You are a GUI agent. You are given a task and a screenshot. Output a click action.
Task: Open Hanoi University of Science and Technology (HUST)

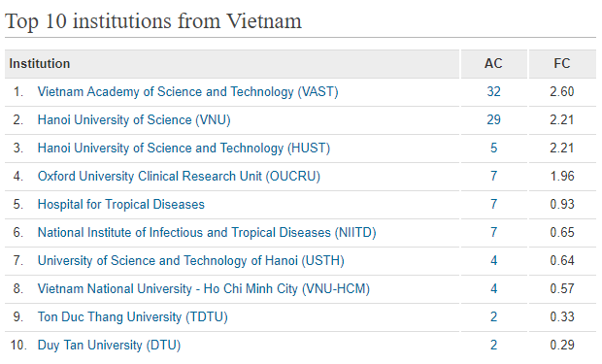tap(184, 149)
